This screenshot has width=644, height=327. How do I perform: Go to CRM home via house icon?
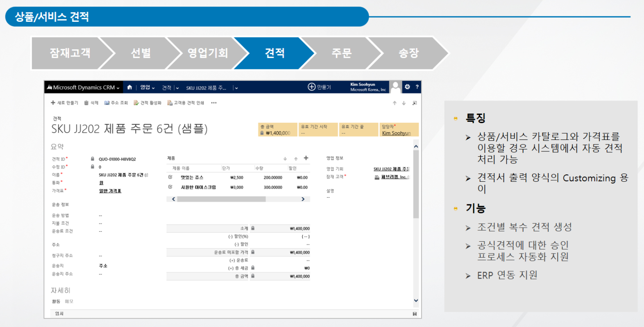[x=129, y=87]
